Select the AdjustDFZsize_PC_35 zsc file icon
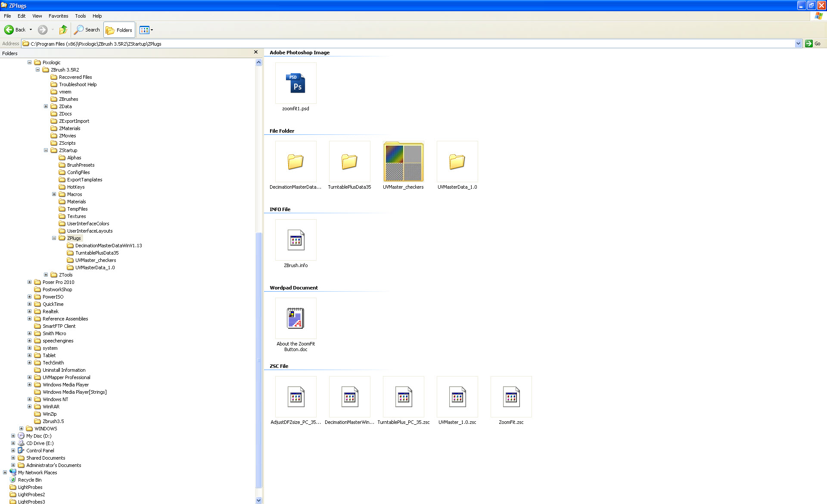Screen dimensions: 827x504 [x=295, y=397]
